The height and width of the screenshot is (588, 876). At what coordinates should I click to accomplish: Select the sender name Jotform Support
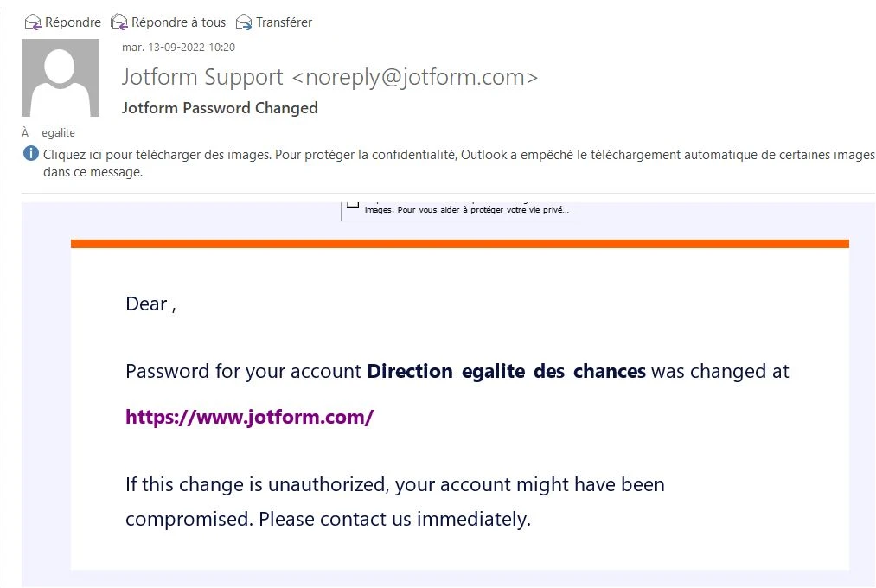point(202,77)
